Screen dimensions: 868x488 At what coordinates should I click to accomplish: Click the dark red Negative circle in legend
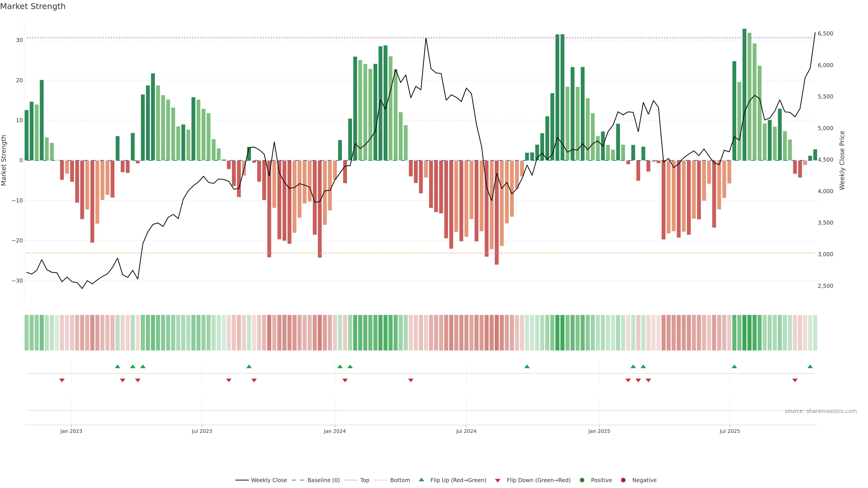(x=623, y=480)
